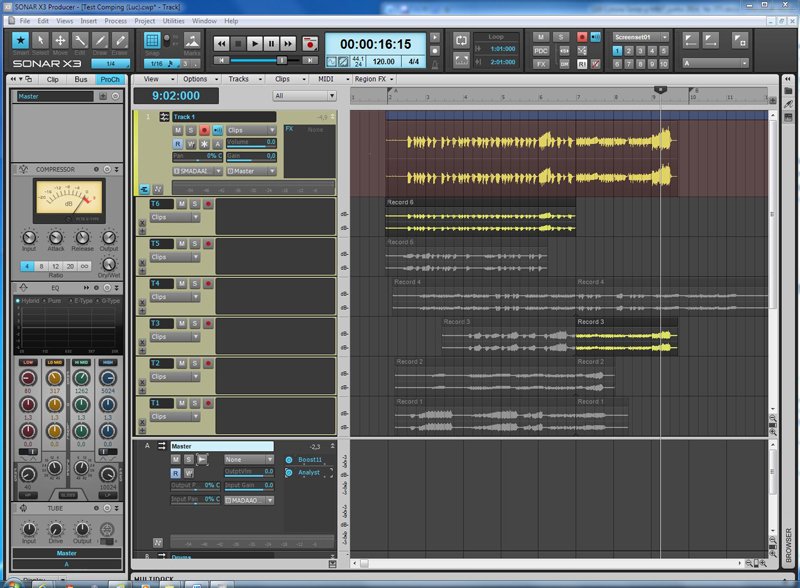Select 4:1 compressor ratio button
This screenshot has width=800, height=588.
27,266
